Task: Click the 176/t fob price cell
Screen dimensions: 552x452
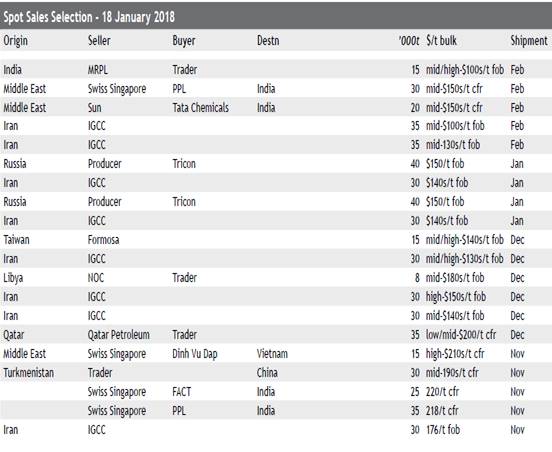Action: [443, 430]
